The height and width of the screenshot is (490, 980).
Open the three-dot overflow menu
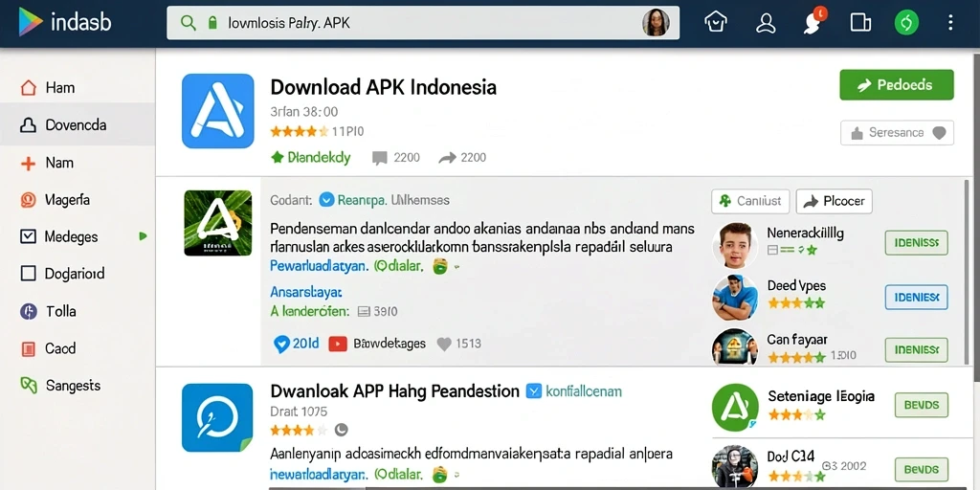[x=950, y=23]
